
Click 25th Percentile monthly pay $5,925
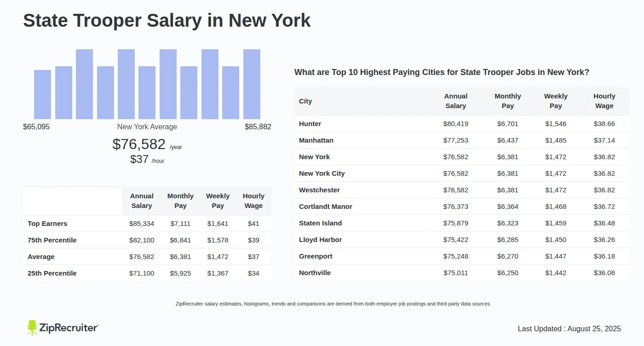tap(180, 273)
